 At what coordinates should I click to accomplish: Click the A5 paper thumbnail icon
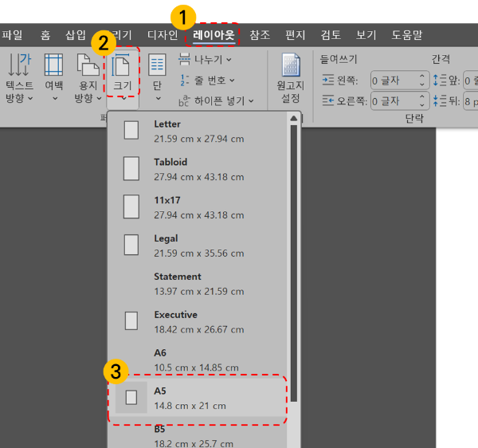(131, 397)
